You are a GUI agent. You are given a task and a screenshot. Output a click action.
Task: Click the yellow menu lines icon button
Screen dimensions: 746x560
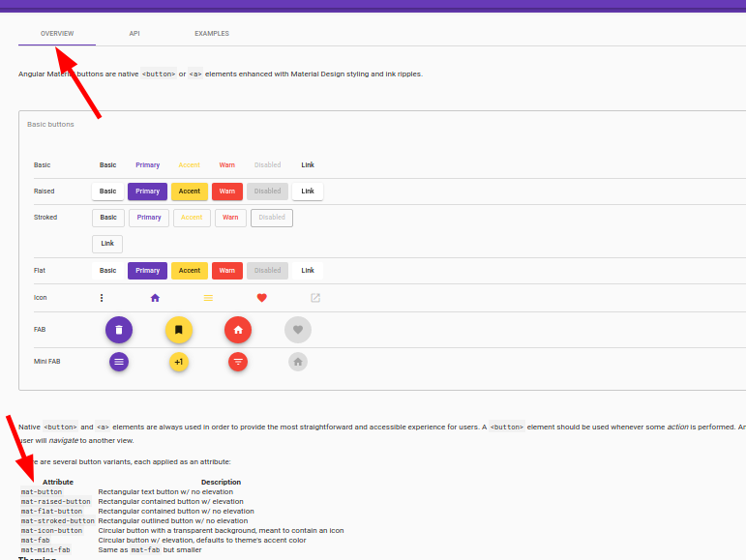208,298
